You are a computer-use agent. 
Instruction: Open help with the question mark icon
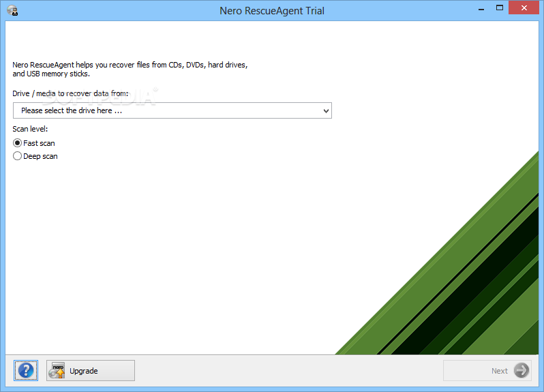[x=26, y=370]
